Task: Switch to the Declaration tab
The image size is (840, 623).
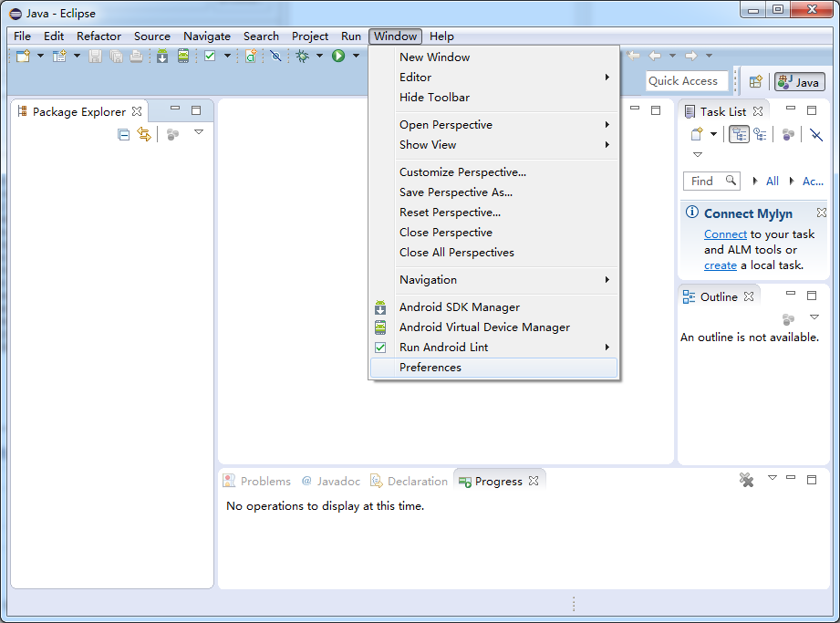Action: (409, 481)
